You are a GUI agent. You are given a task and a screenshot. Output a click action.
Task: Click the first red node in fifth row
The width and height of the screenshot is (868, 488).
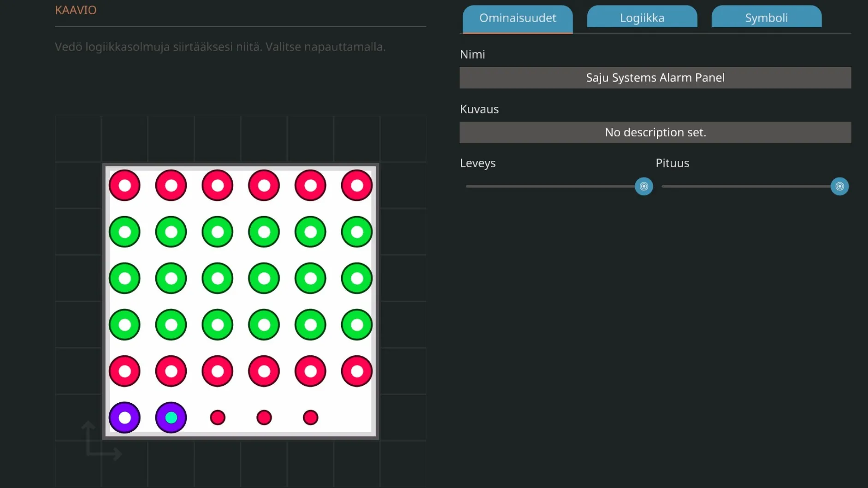pos(124,371)
